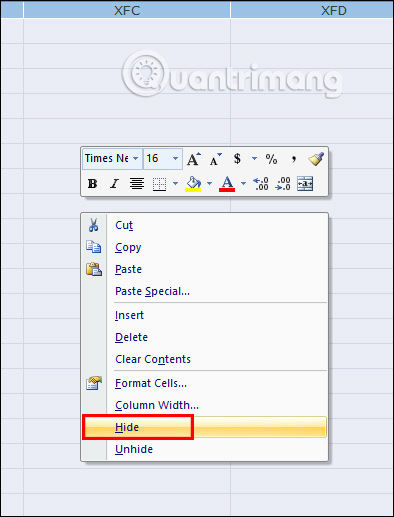Expand accounting format dropdown arrow
The width and height of the screenshot is (394, 517).
point(254,158)
